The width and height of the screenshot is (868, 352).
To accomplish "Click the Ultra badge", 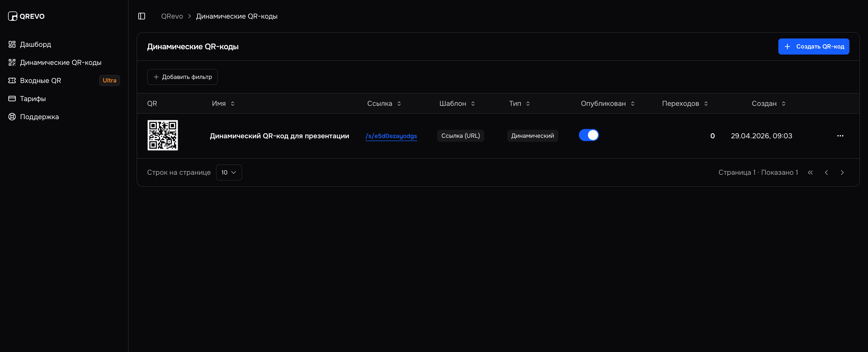I will [x=110, y=80].
